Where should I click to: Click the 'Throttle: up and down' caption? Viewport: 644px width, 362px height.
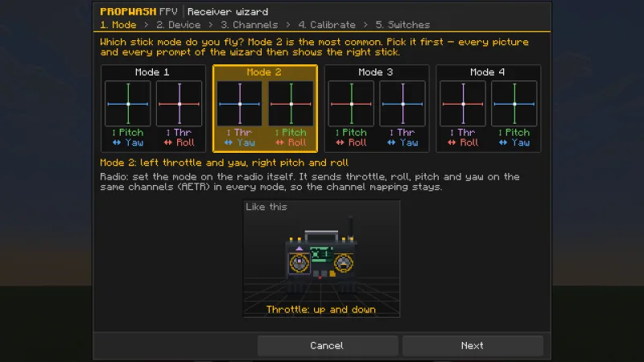click(x=320, y=310)
